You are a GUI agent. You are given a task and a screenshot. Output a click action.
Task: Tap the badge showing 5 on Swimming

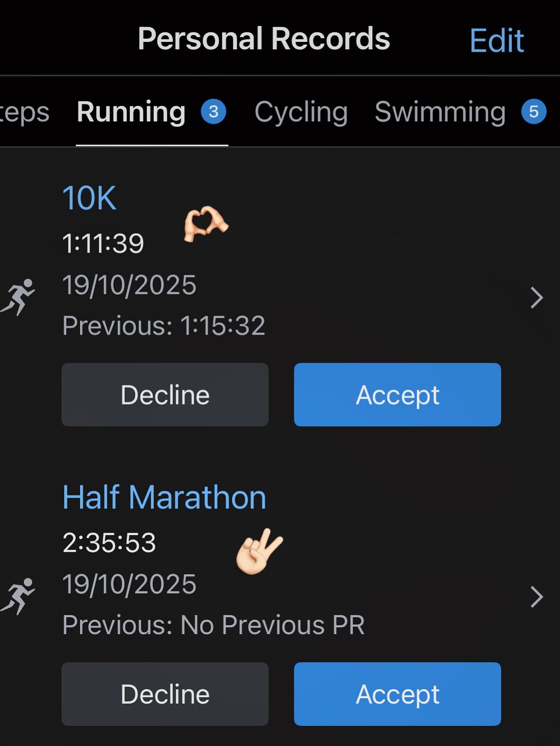(533, 112)
